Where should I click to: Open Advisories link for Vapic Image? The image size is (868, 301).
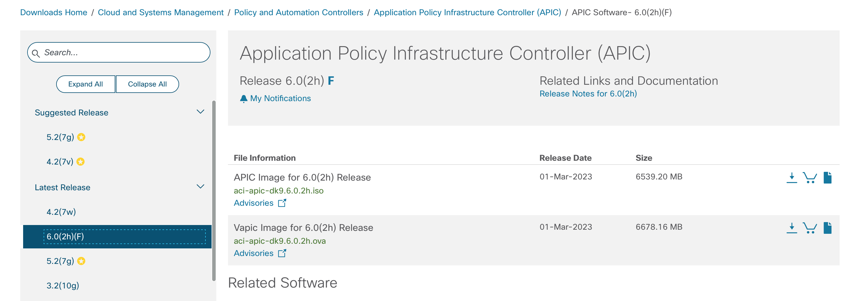click(x=253, y=253)
